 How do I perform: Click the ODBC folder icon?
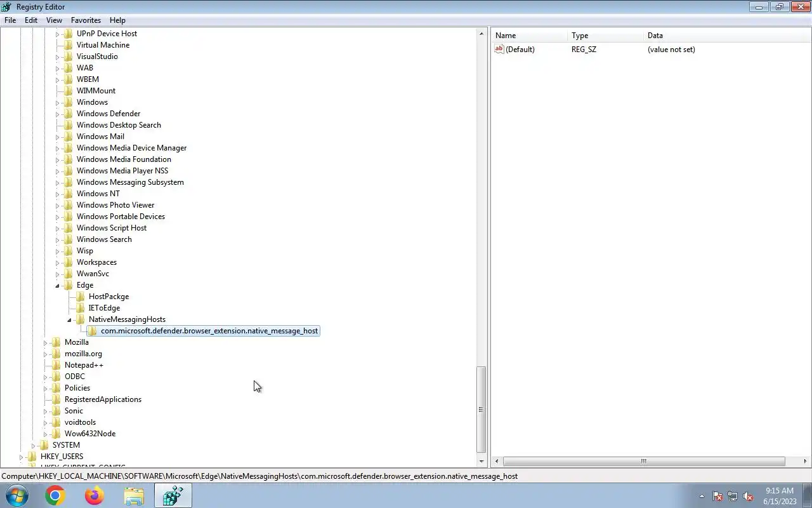click(x=56, y=377)
